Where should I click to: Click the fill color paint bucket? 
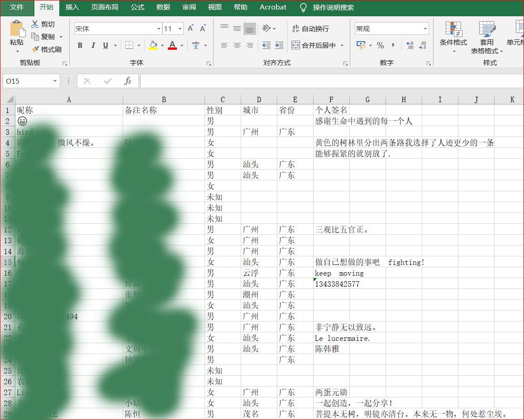point(153,45)
